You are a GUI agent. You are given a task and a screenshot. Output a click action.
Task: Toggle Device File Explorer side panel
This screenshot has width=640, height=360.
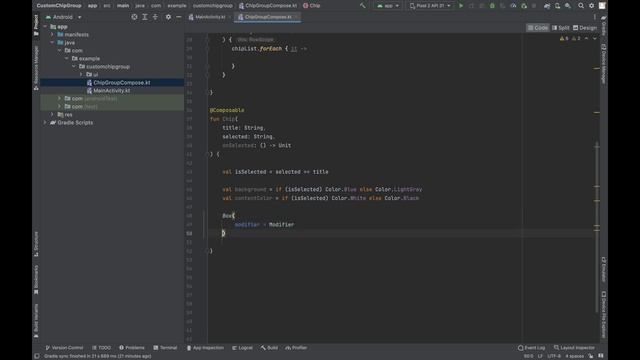click(604, 314)
